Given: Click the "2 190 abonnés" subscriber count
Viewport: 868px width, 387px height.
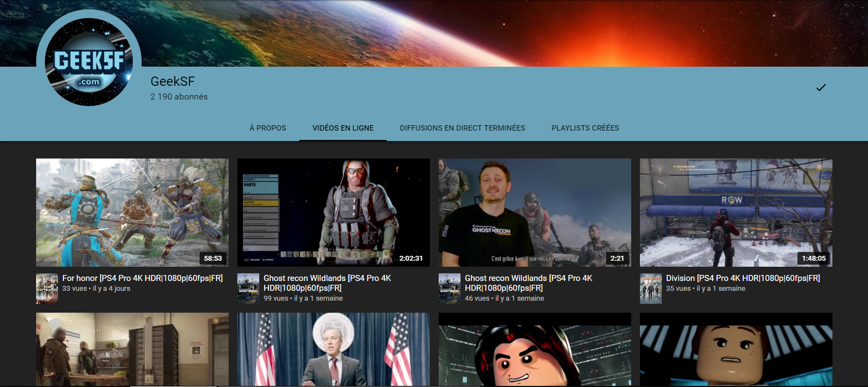Looking at the screenshot, I should (x=179, y=97).
